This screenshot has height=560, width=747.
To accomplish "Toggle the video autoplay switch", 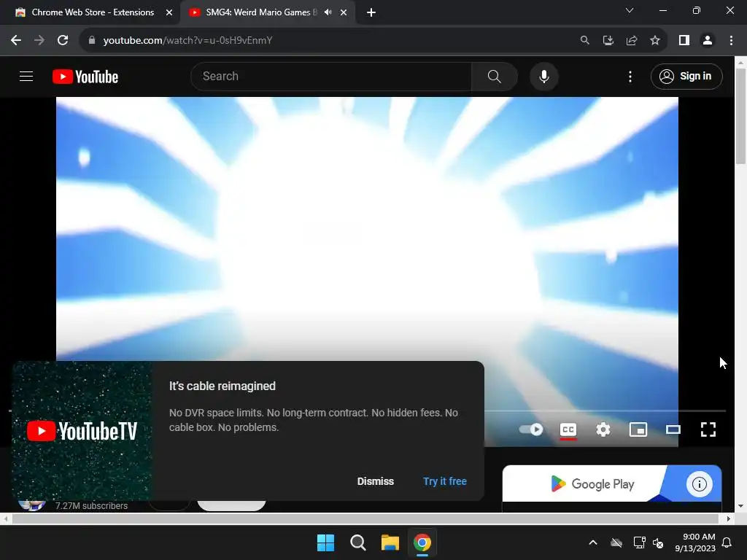I will click(x=531, y=429).
